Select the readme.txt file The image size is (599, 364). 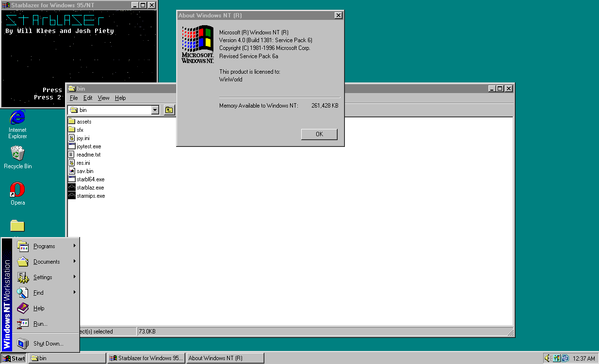coord(88,155)
